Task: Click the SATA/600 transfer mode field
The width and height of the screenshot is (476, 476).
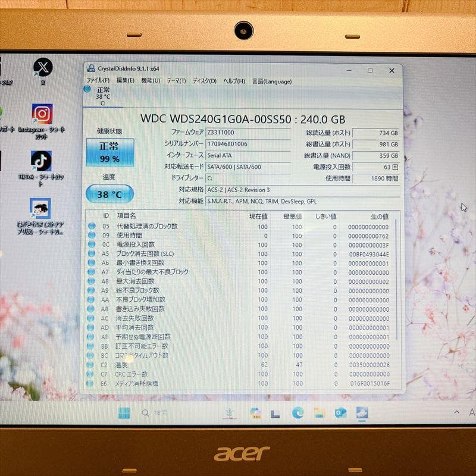Action: click(x=248, y=167)
